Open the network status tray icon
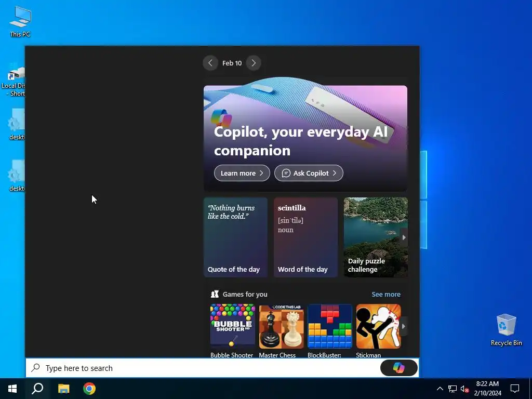The width and height of the screenshot is (532, 399). [453, 389]
